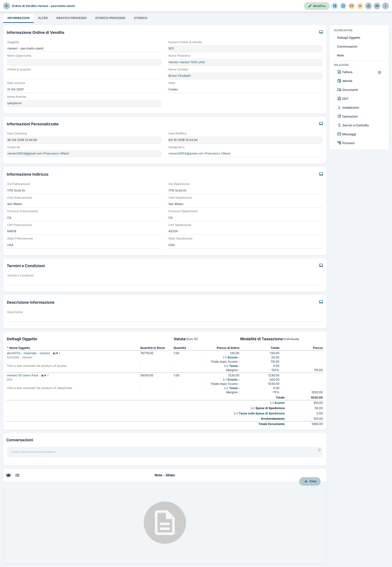This screenshot has width=392, height=567.
Task: Open the email envelope icon in header
Action: click(351, 6)
